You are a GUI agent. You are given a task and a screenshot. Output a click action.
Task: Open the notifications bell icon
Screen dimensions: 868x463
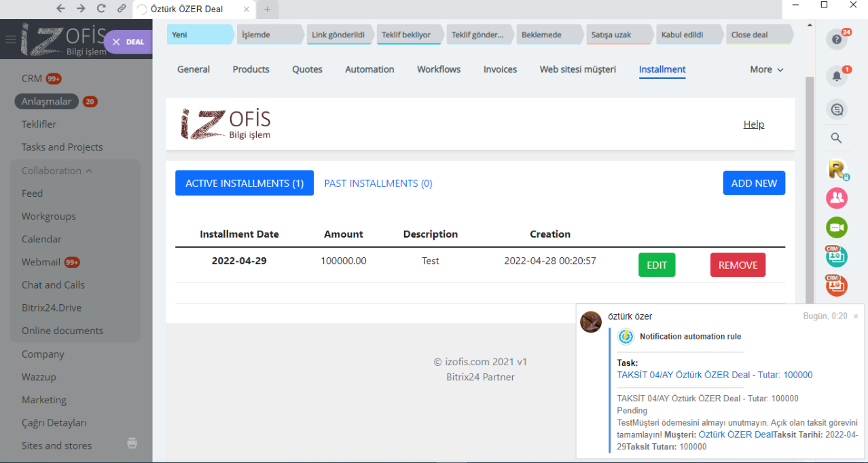[x=836, y=76]
